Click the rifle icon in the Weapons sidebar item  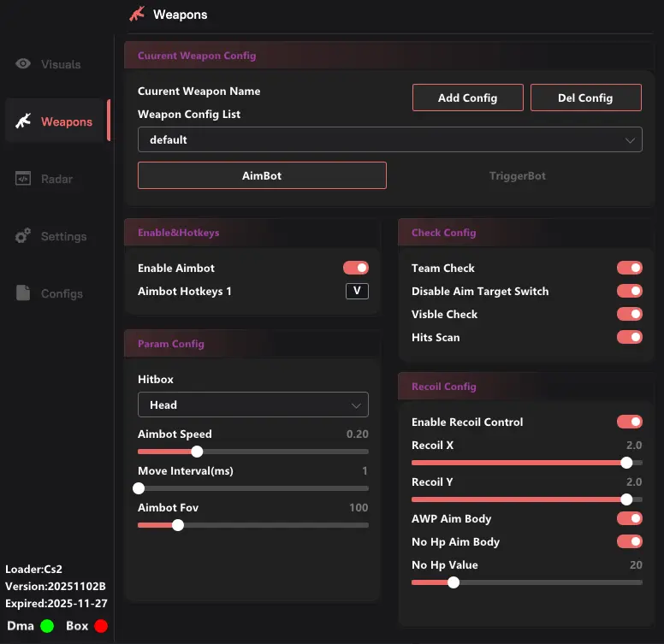(23, 121)
